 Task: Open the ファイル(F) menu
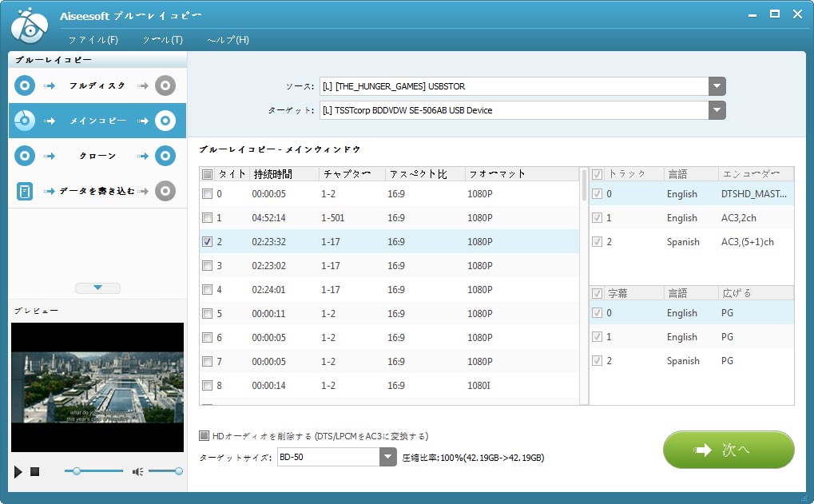tap(93, 40)
